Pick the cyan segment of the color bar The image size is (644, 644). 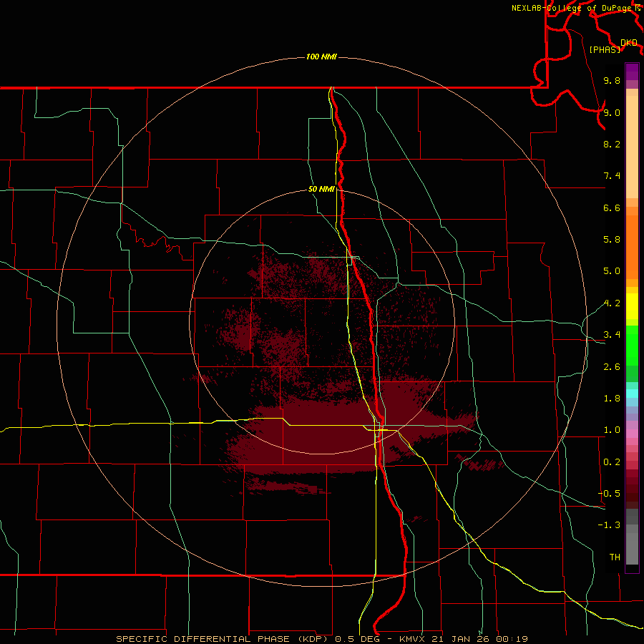point(632,394)
